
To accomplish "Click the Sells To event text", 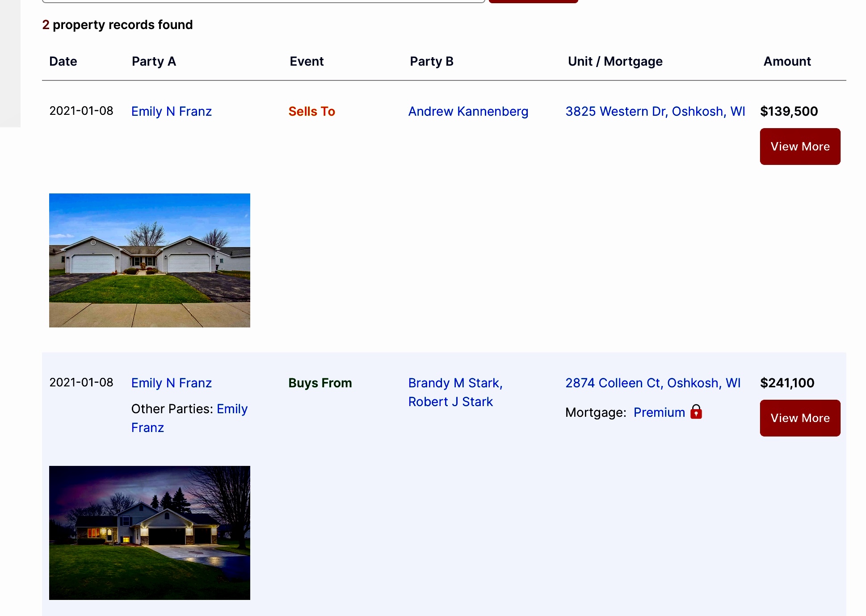I will pos(311,111).
